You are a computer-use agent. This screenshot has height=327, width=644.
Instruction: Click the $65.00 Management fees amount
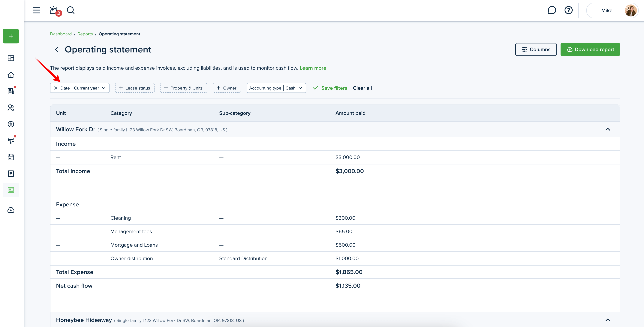(x=344, y=231)
